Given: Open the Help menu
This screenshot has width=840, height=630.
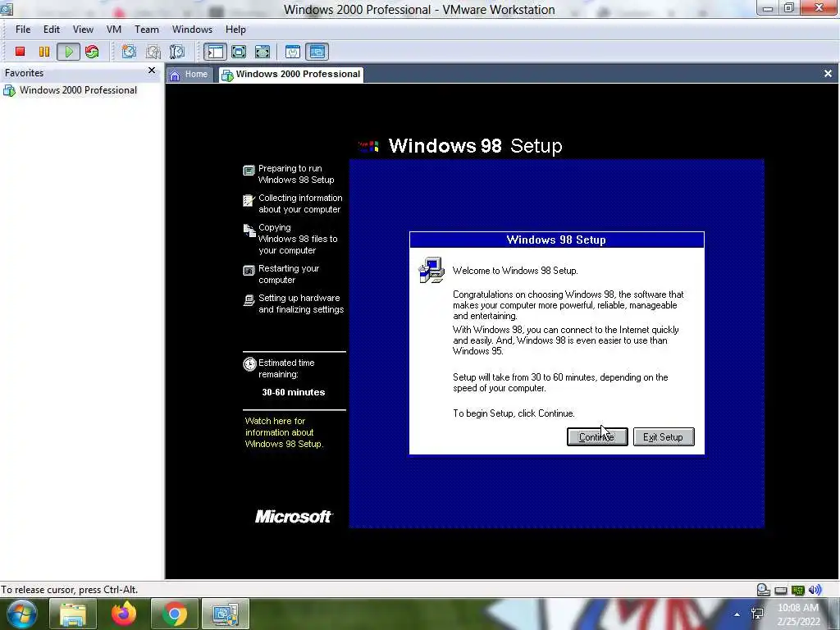Looking at the screenshot, I should [x=235, y=30].
